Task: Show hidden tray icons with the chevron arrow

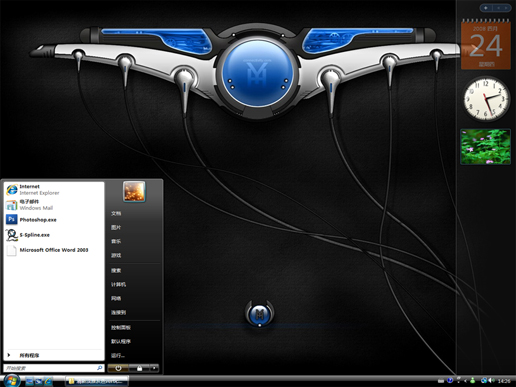Action: [465, 381]
